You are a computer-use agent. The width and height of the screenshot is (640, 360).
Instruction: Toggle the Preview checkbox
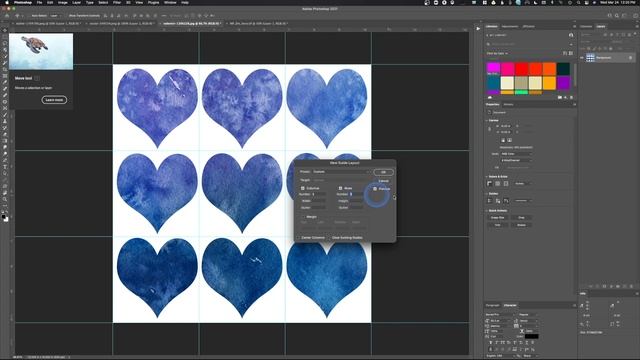(x=375, y=189)
